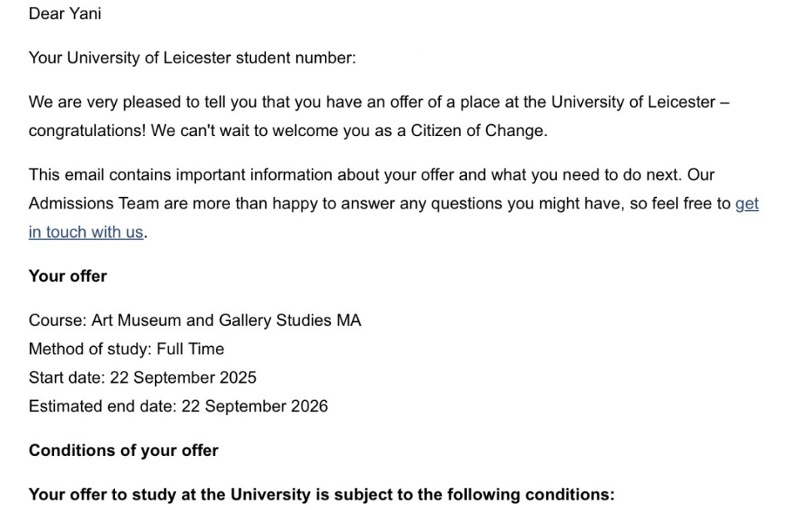Click the word "congratulations!"

tap(87, 131)
